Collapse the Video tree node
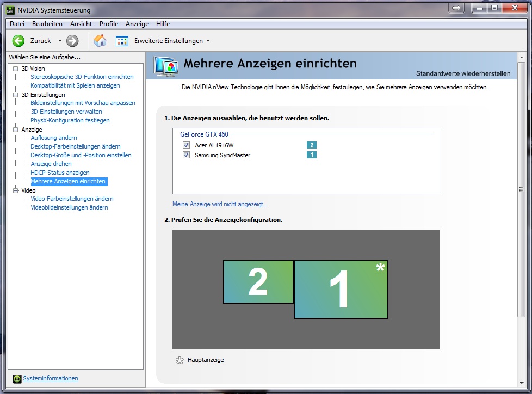Viewport: 532px width, 394px height. tap(15, 190)
